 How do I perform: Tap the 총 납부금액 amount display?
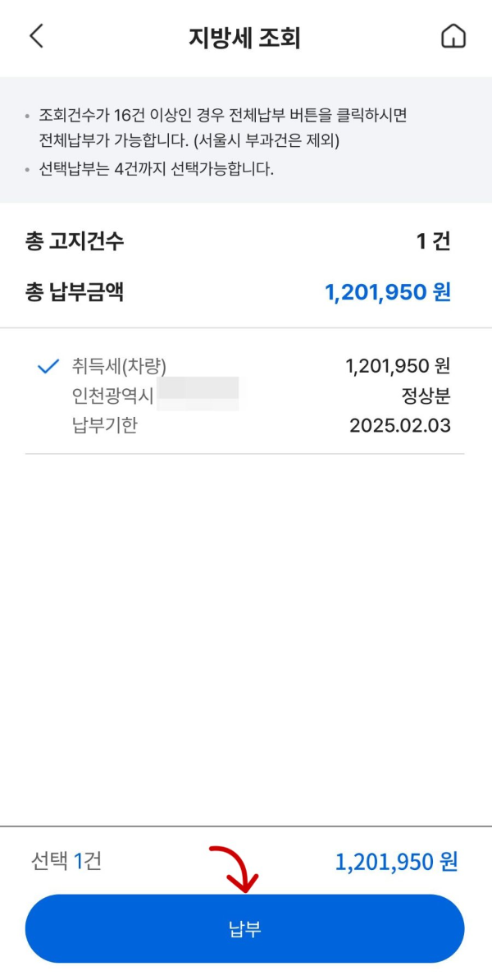389,293
